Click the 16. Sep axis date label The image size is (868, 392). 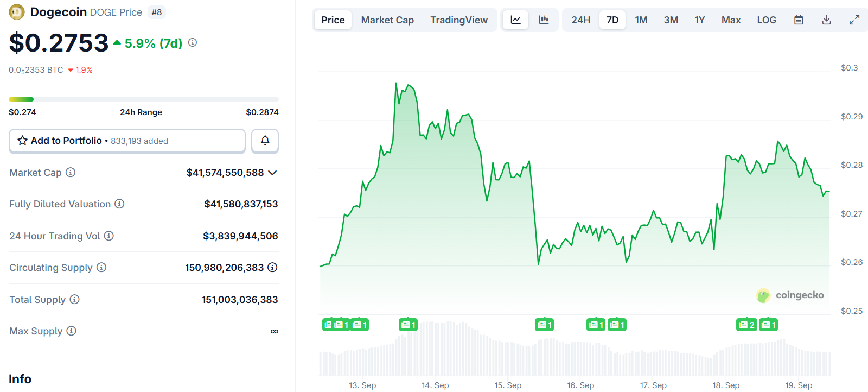coord(580,385)
